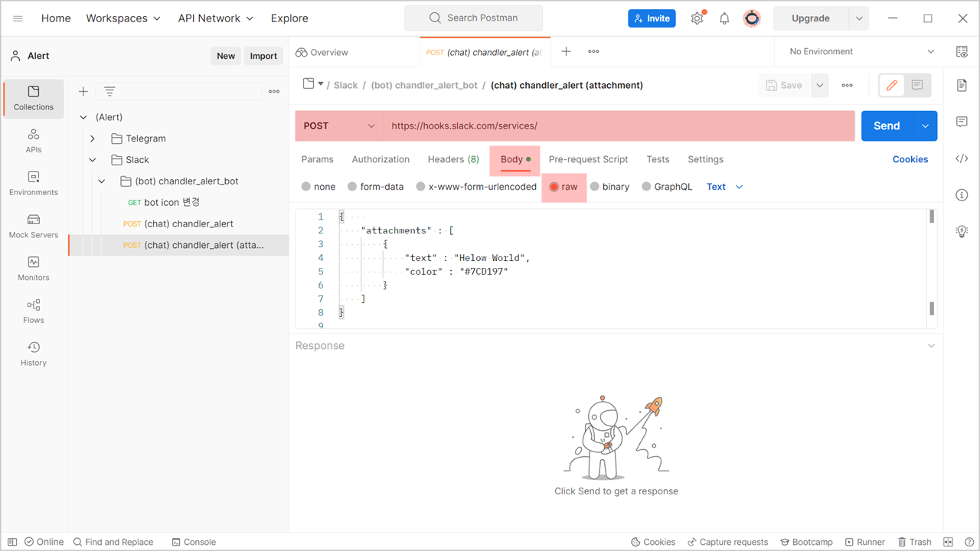Select the none body type

pos(318,187)
